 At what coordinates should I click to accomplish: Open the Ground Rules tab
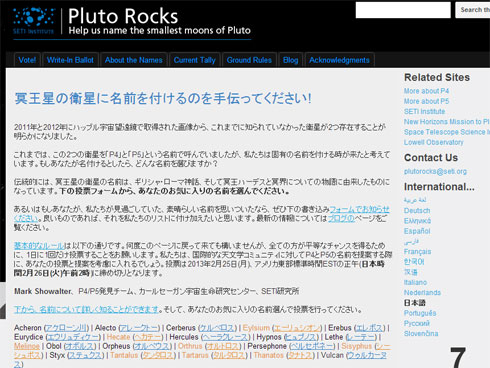(x=249, y=60)
